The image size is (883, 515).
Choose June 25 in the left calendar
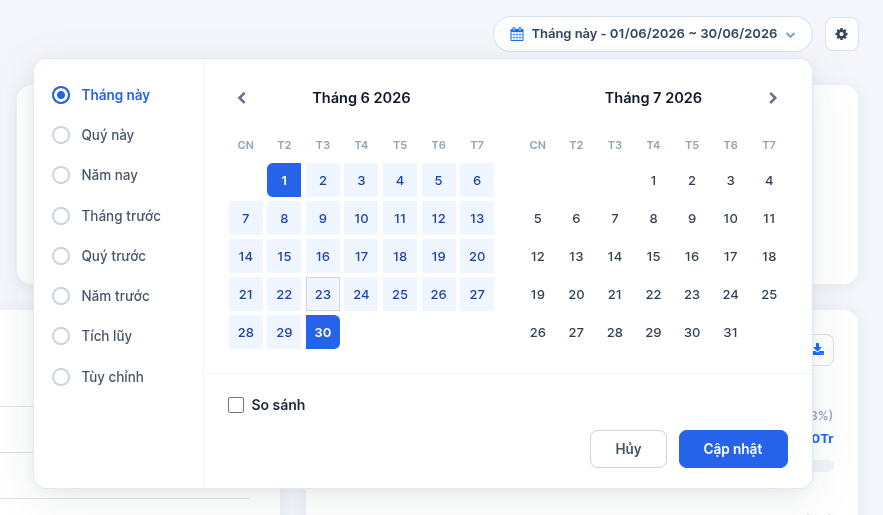400,294
